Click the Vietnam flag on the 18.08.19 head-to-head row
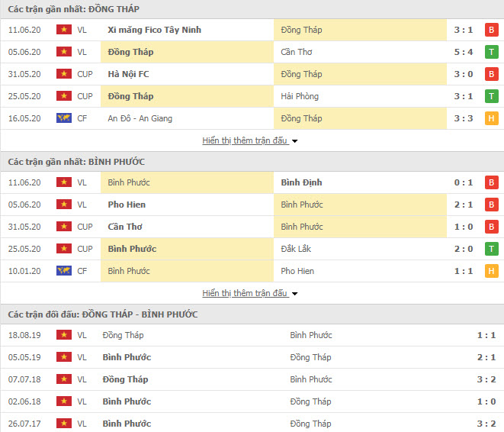This screenshot has height=432, width=504. tap(64, 335)
